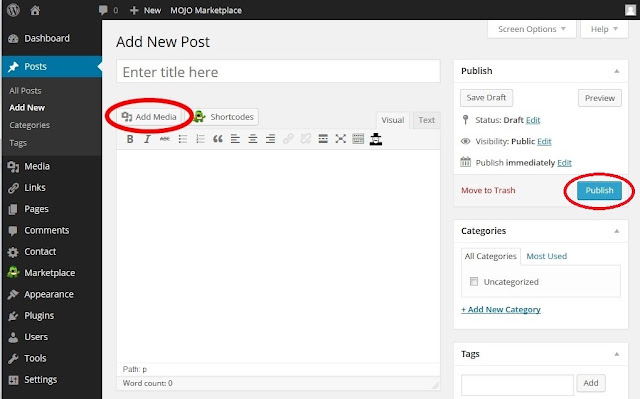The image size is (640, 399).
Task: Click the post title input field
Action: click(278, 72)
